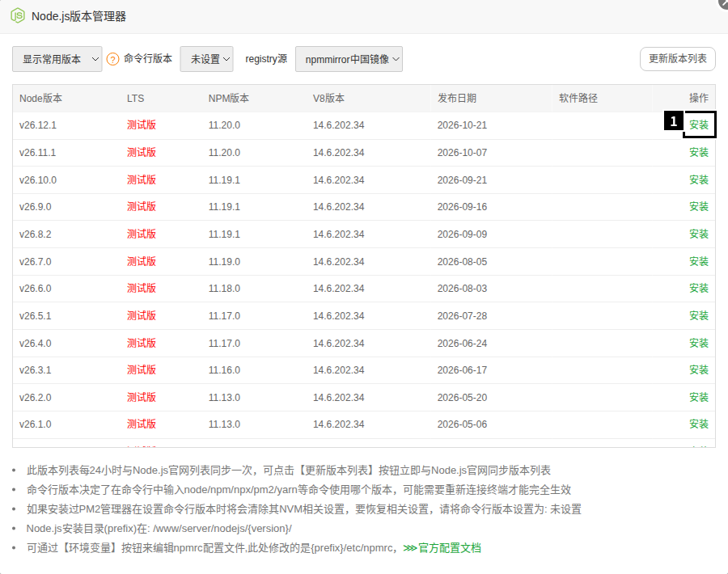Viewport: 728px width, 574px height.
Task: Select the v26.5.1 version cell
Action: (x=36, y=316)
